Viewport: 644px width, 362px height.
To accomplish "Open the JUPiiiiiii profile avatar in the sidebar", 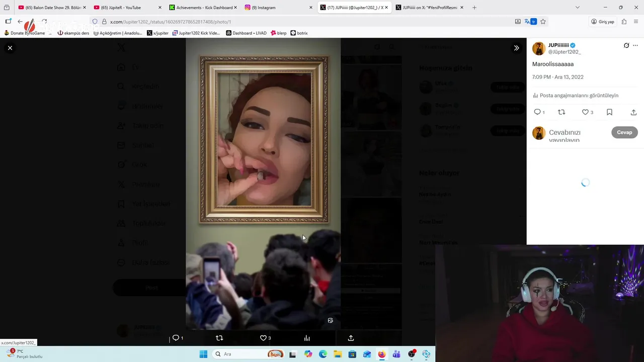I will click(x=539, y=48).
